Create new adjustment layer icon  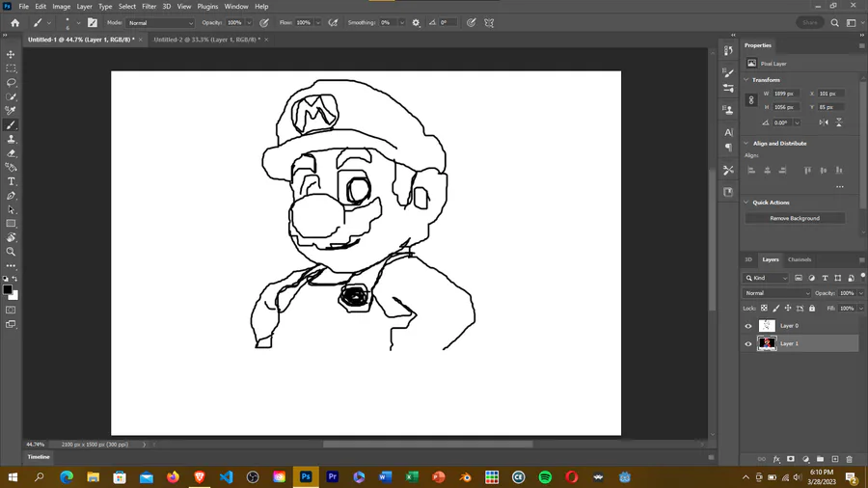pos(805,459)
